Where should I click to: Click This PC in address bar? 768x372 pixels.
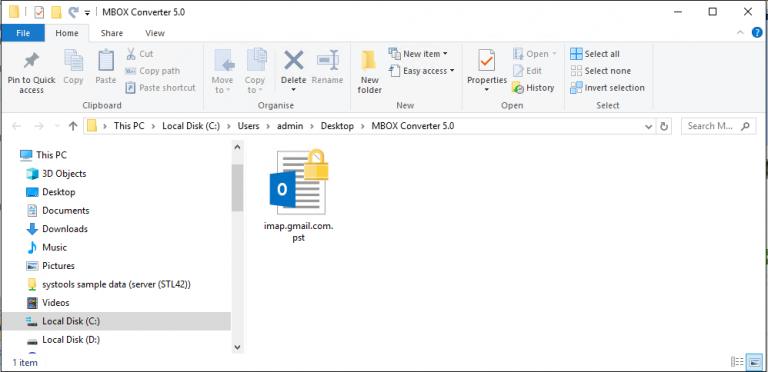(x=129, y=126)
